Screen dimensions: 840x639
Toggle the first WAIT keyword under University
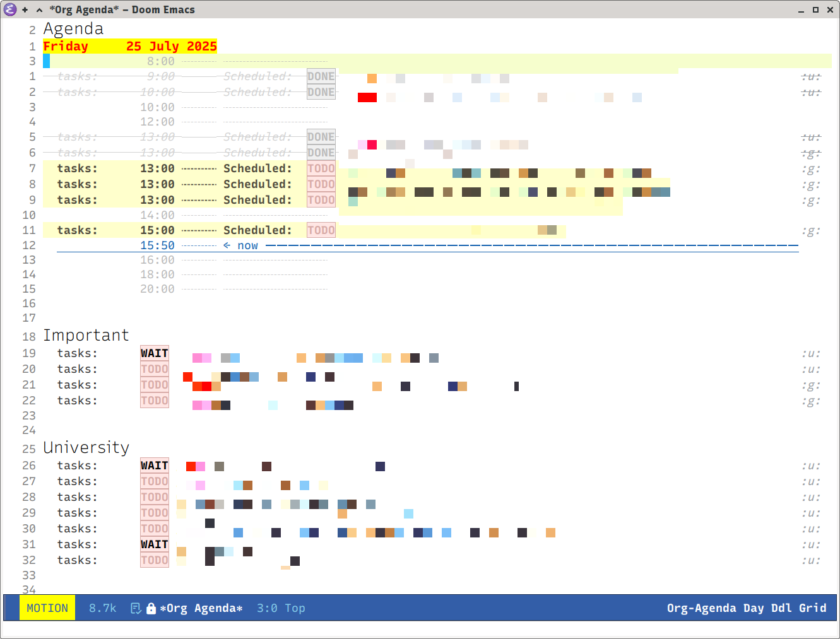click(155, 466)
